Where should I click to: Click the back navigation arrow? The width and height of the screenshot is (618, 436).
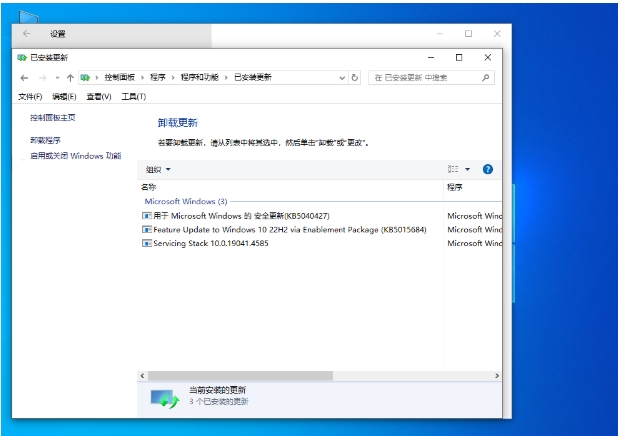coord(24,77)
